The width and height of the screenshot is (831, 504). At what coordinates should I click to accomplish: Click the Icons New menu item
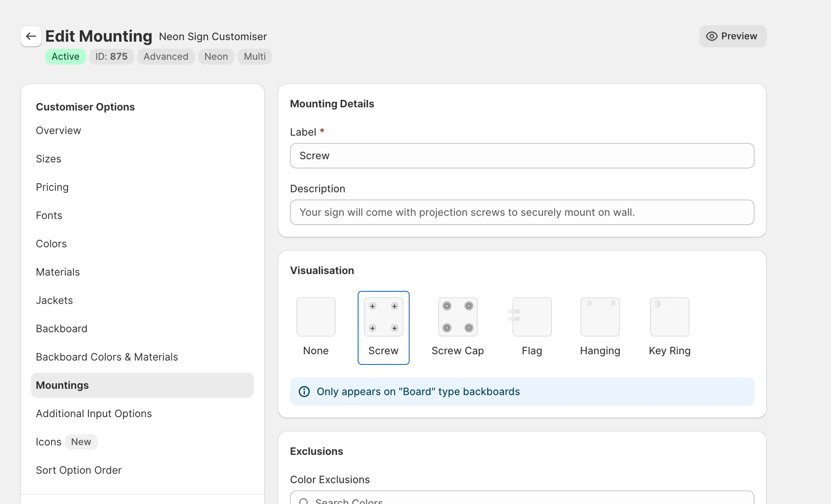coord(65,441)
